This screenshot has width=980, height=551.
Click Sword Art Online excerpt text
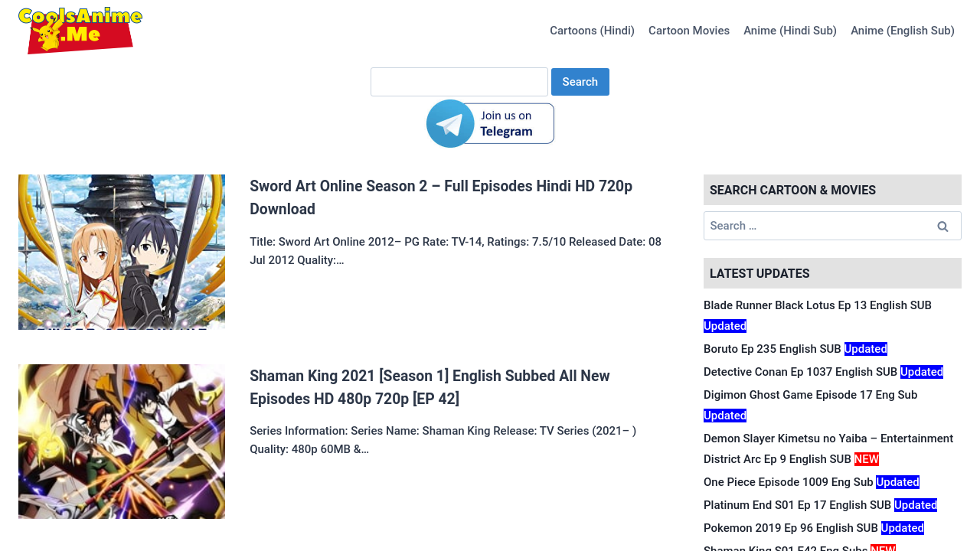point(456,251)
